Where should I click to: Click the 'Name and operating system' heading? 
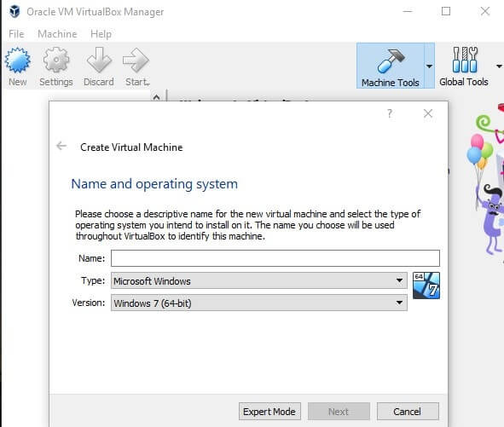[x=154, y=184]
